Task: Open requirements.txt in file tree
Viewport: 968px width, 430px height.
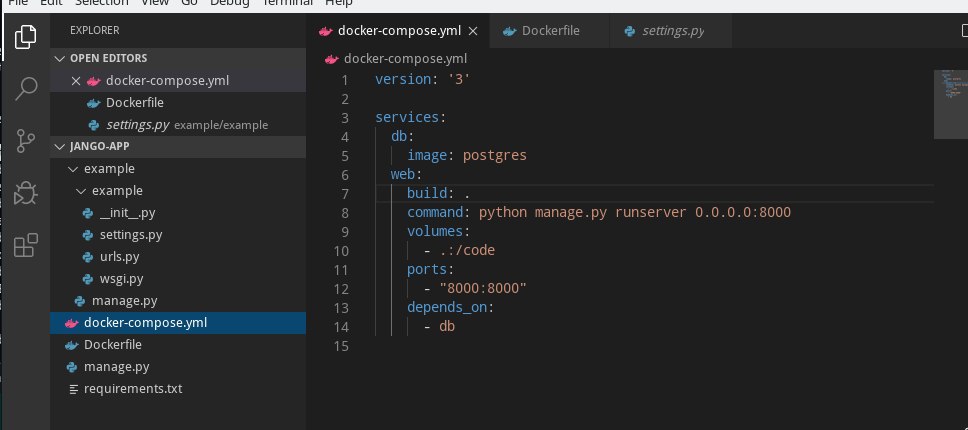Action: (178, 389)
